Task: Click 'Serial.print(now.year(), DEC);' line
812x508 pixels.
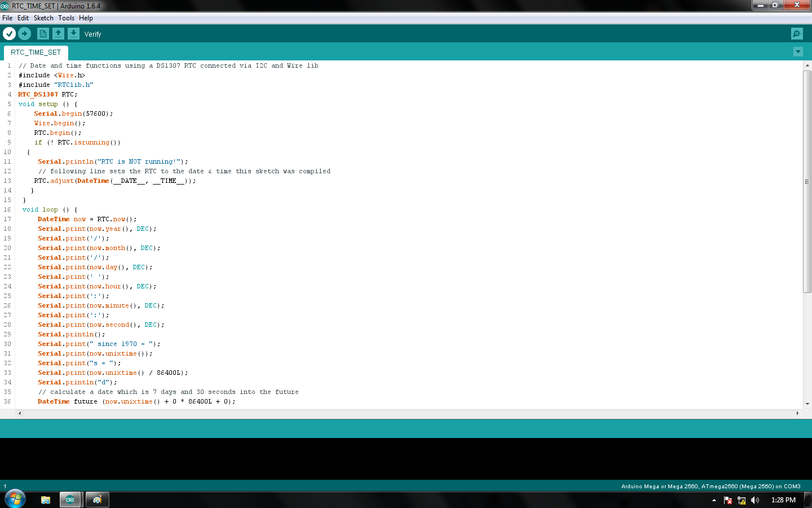Action: click(97, 229)
